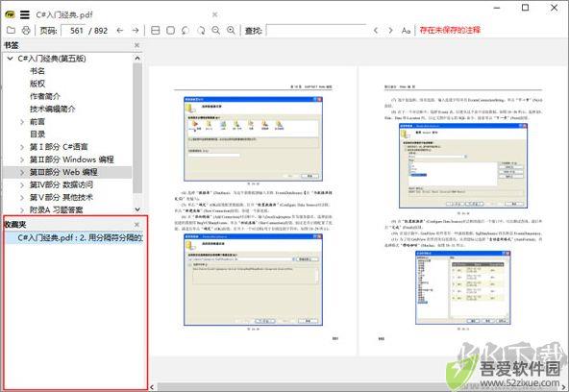Go to previous page arrow
Viewport: 569px width, 392px height.
click(120, 31)
